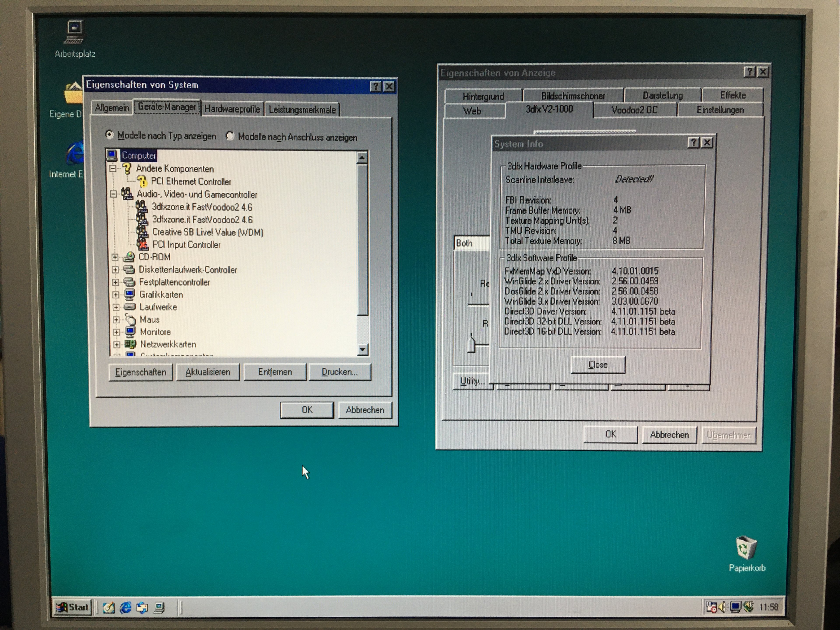Collapse Audio-, Video- und Gamecontroller node
This screenshot has height=630, width=840.
113,194
